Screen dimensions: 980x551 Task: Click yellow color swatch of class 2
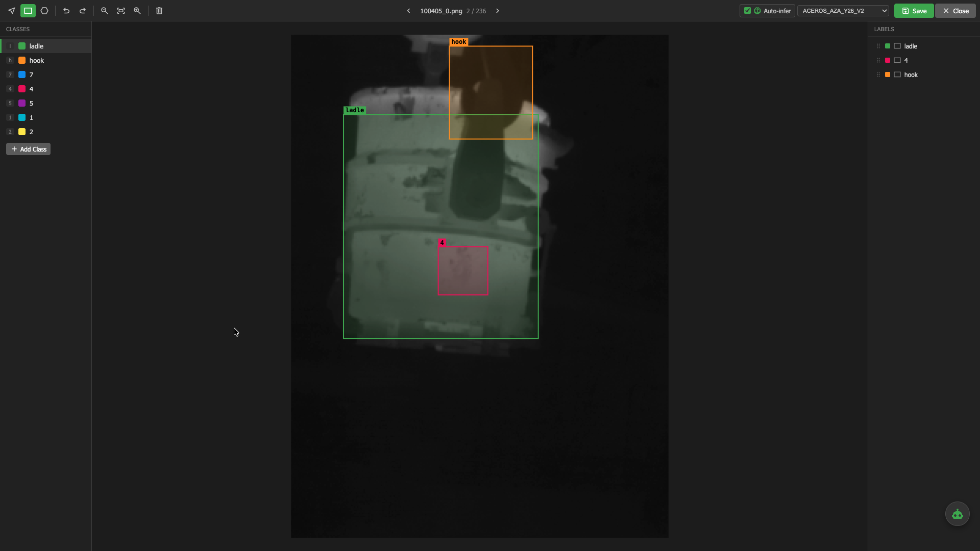[x=22, y=132]
